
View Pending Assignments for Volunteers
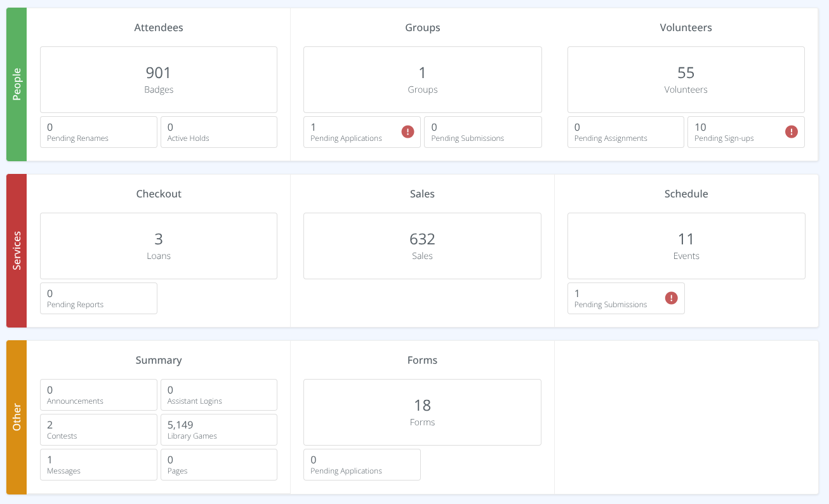point(625,131)
